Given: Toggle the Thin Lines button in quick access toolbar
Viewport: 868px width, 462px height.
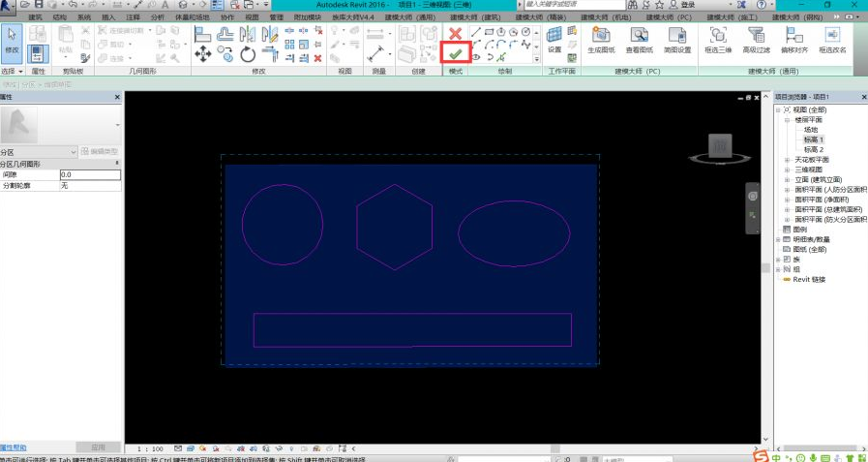Looking at the screenshot, I should (217, 5).
